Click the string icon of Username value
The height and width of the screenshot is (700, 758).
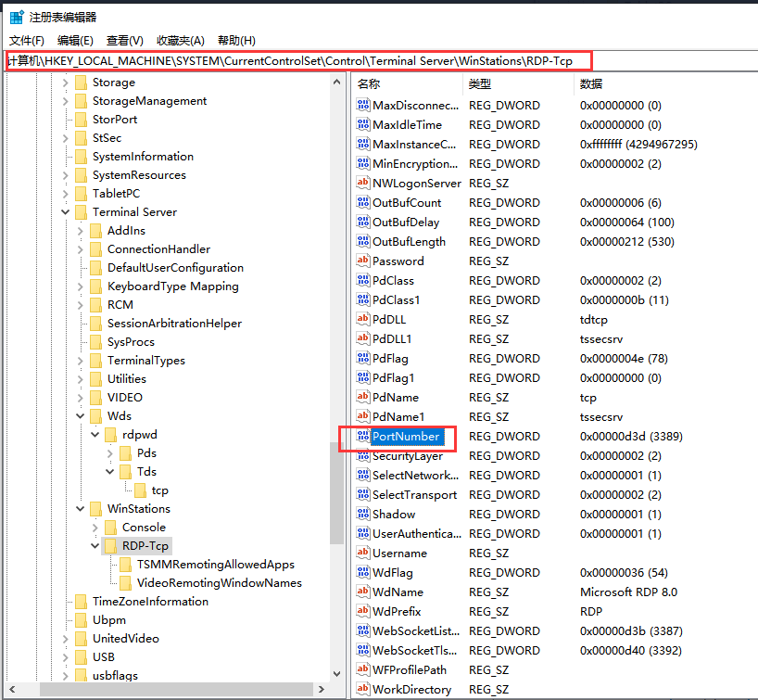tap(363, 553)
